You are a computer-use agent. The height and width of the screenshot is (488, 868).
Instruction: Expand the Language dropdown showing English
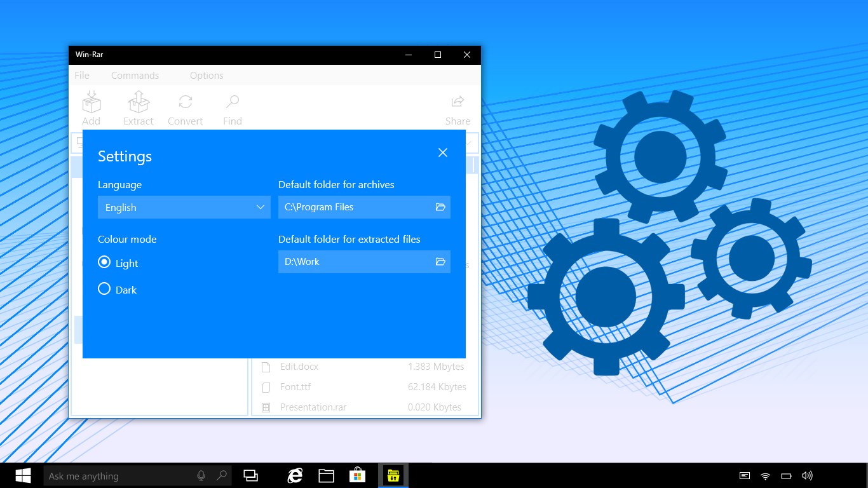coord(184,207)
